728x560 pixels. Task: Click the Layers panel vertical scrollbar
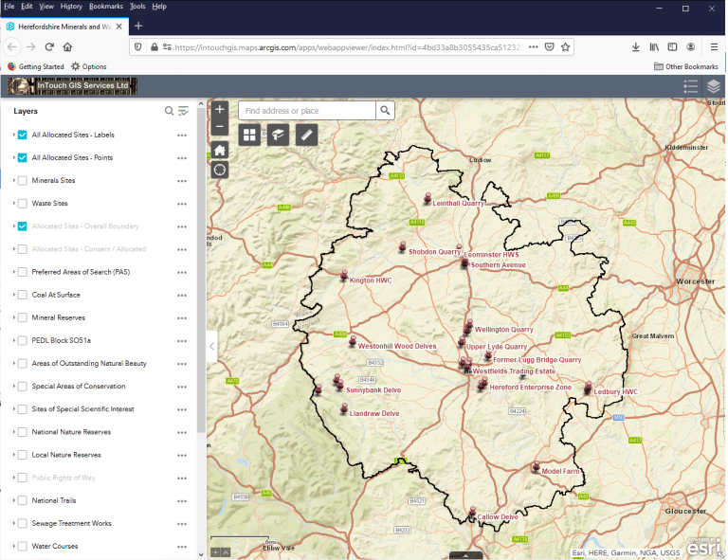[201, 270]
